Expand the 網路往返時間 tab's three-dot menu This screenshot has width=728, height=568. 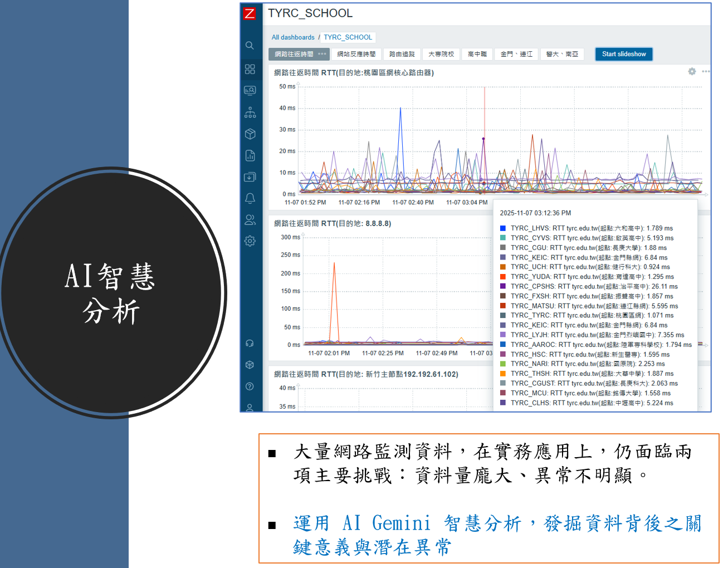pyautogui.click(x=322, y=54)
